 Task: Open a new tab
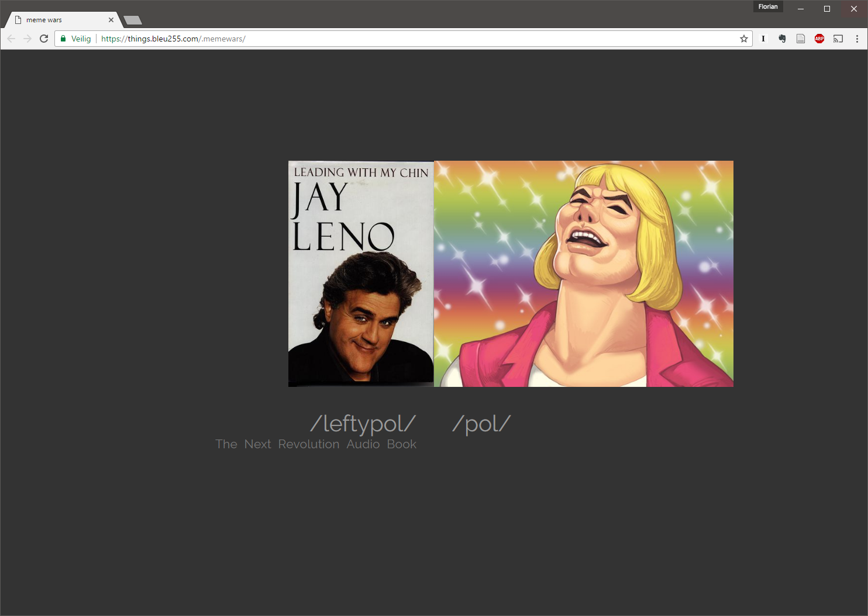click(133, 20)
